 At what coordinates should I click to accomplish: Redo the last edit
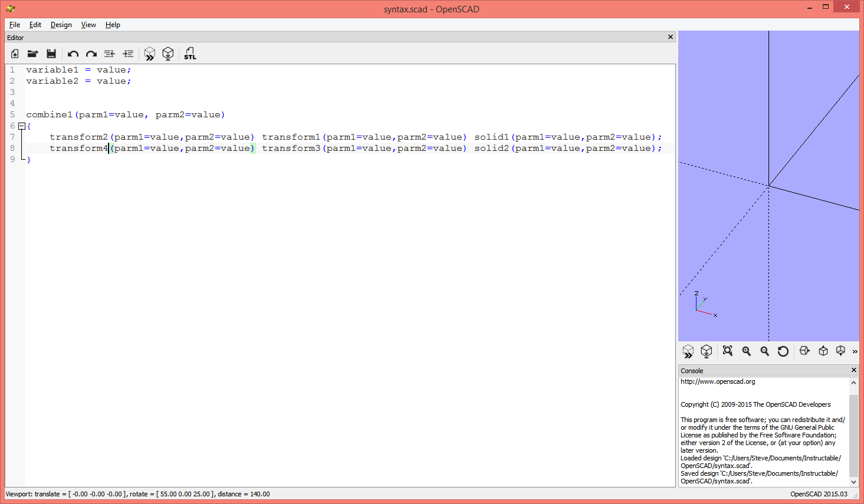click(91, 54)
